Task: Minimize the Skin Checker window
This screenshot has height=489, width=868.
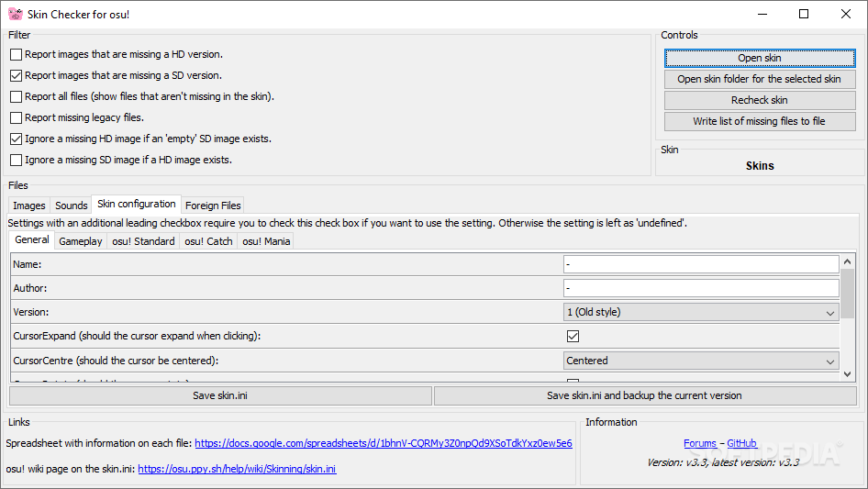Action: coord(762,14)
